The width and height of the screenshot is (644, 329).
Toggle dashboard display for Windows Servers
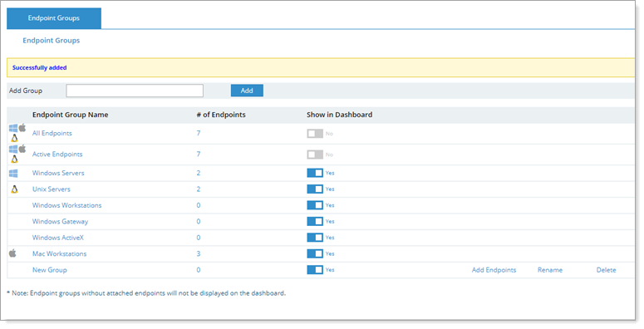(315, 173)
